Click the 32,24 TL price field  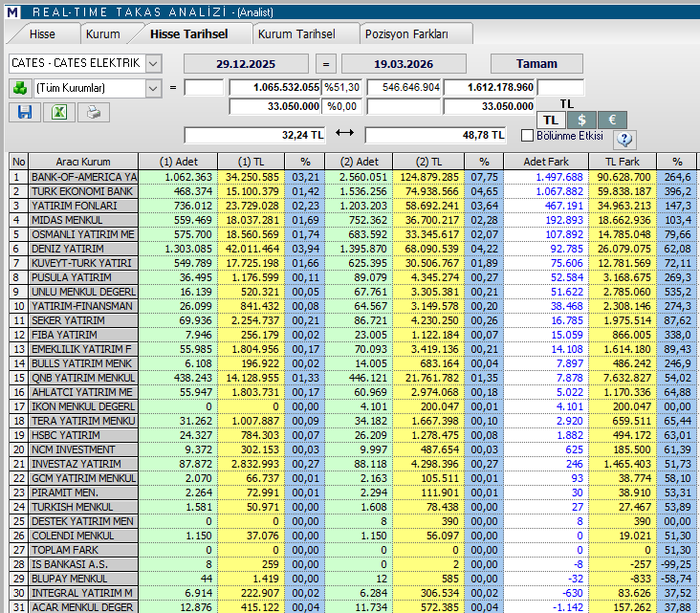click(255, 135)
